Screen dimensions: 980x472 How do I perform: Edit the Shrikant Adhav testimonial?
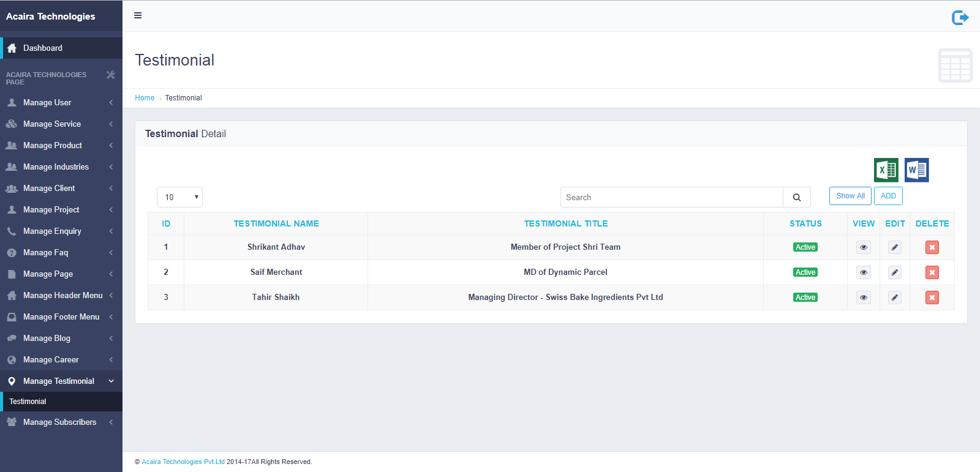point(895,247)
